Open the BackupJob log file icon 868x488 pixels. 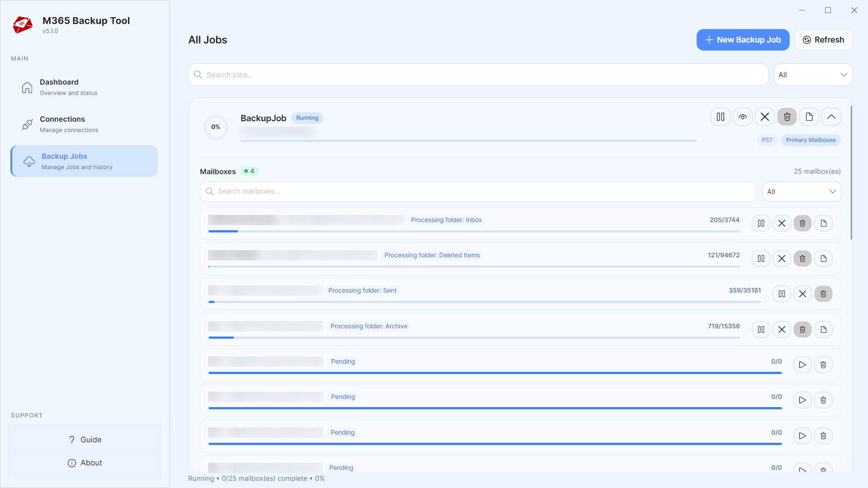809,117
